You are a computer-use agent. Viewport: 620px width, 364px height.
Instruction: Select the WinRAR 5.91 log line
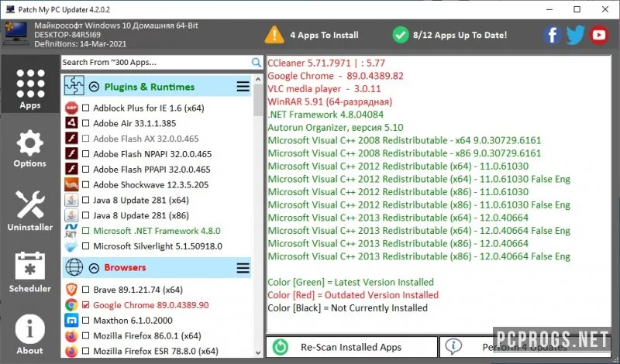pyautogui.click(x=330, y=101)
